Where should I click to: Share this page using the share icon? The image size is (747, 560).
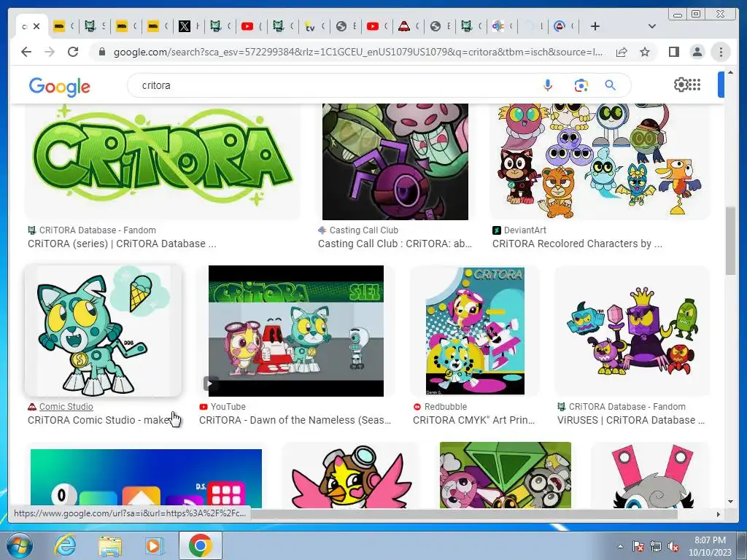pyautogui.click(x=622, y=52)
